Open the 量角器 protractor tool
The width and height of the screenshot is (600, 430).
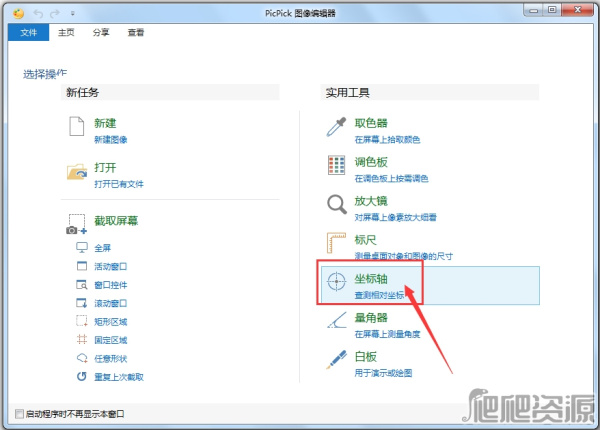coord(371,318)
